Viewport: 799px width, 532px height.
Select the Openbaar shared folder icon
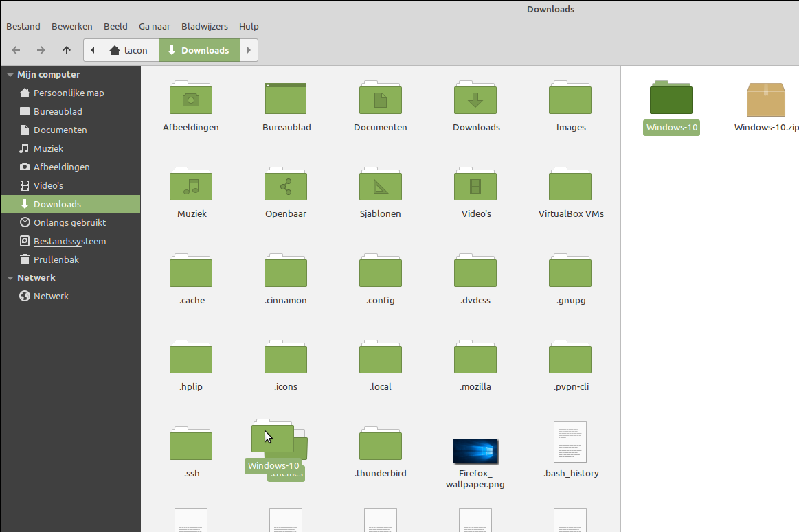coord(286,185)
